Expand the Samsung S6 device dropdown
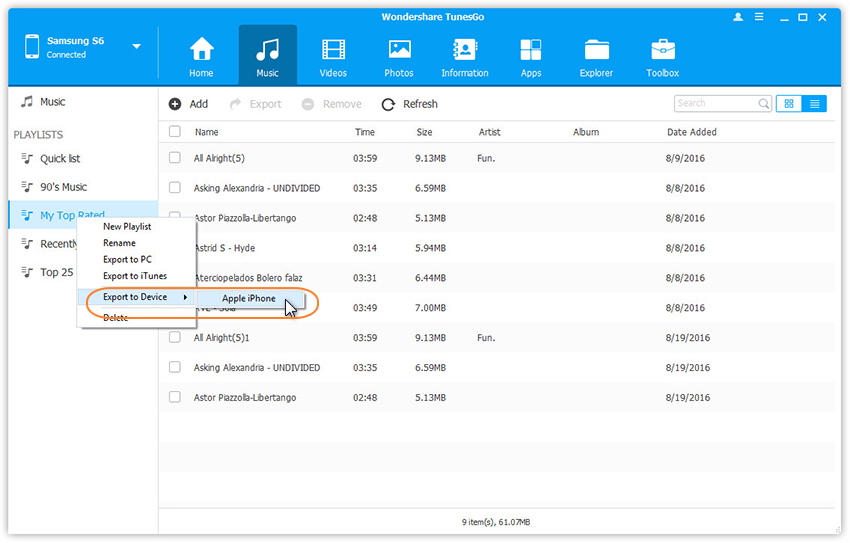Image resolution: width=850 pixels, height=543 pixels. tap(137, 47)
